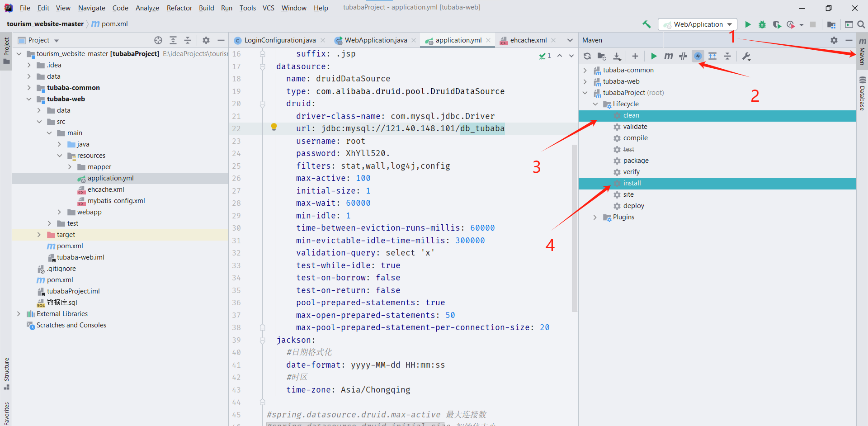Switch to LoginConfiguration.java tab
This screenshot has height=426, width=868.
[280, 40]
